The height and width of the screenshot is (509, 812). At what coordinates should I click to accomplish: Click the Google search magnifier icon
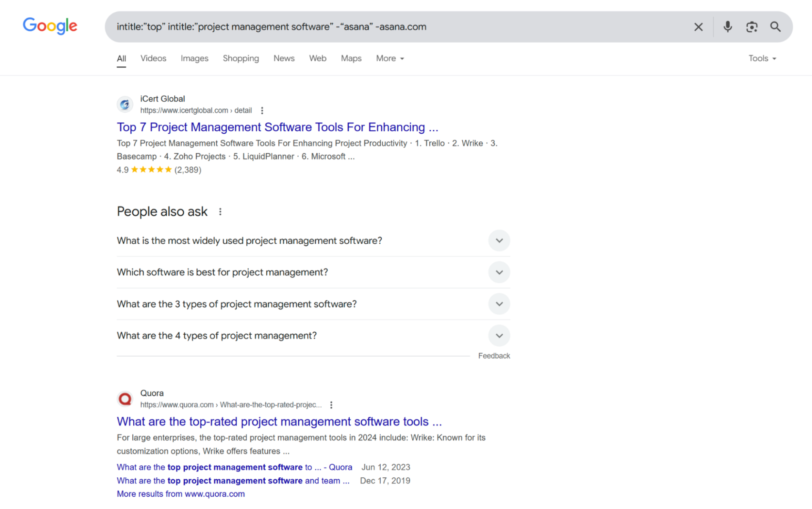click(x=775, y=26)
